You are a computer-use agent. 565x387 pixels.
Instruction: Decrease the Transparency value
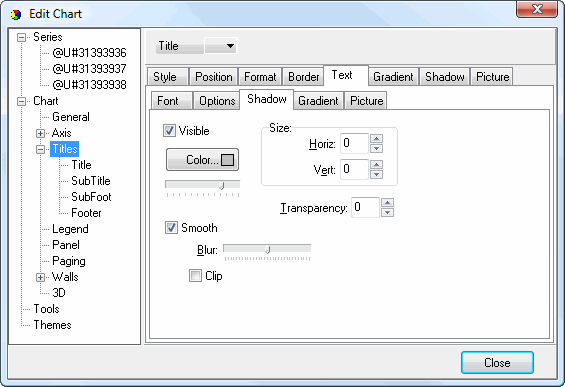[x=387, y=212]
